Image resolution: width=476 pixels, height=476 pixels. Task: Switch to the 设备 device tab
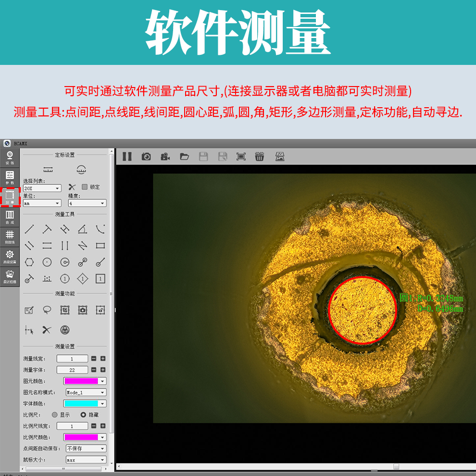coord(10,157)
